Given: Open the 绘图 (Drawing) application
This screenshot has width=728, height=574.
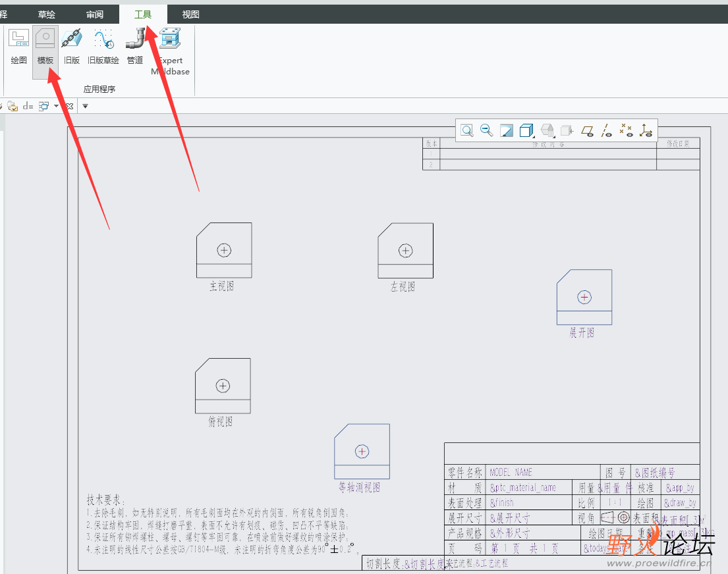Looking at the screenshot, I should (x=18, y=46).
